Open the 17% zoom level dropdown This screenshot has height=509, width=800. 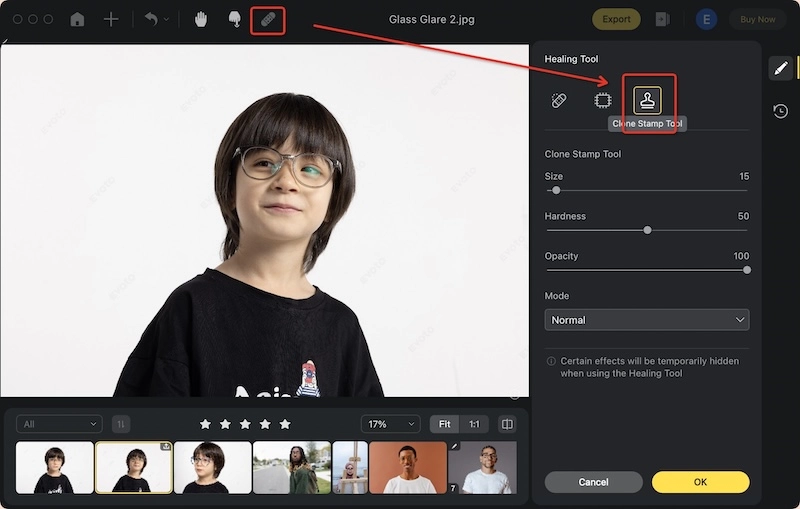391,424
